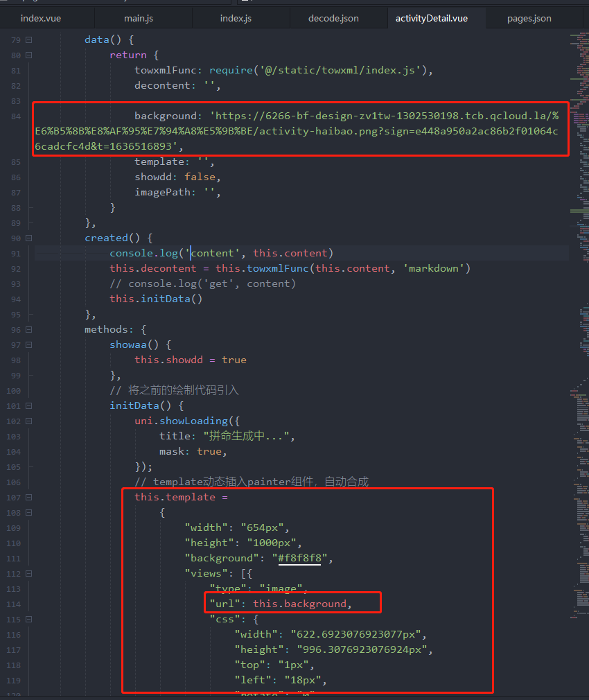Fold the created() block at line 90
Screen dimensions: 589x700
[29, 238]
